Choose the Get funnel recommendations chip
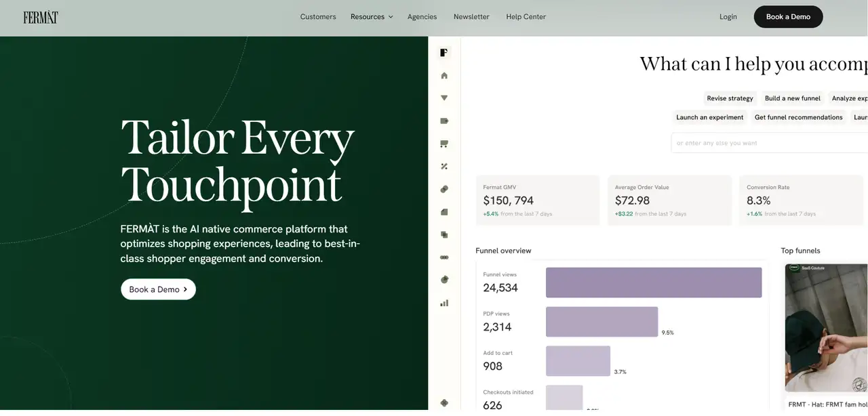This screenshot has height=416, width=868. click(799, 117)
